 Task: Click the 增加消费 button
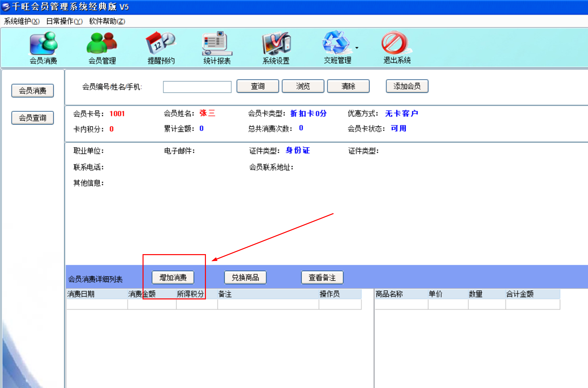click(173, 277)
